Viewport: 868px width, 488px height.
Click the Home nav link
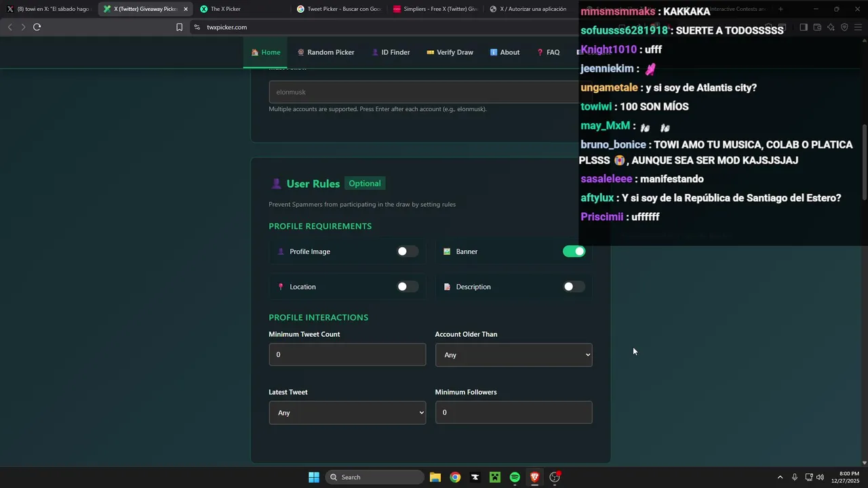(x=266, y=52)
